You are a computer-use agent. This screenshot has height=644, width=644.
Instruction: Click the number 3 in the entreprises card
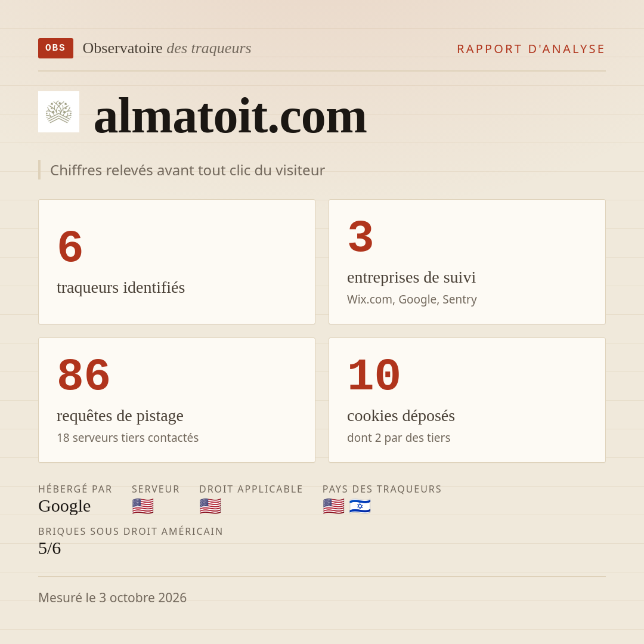pyautogui.click(x=360, y=237)
